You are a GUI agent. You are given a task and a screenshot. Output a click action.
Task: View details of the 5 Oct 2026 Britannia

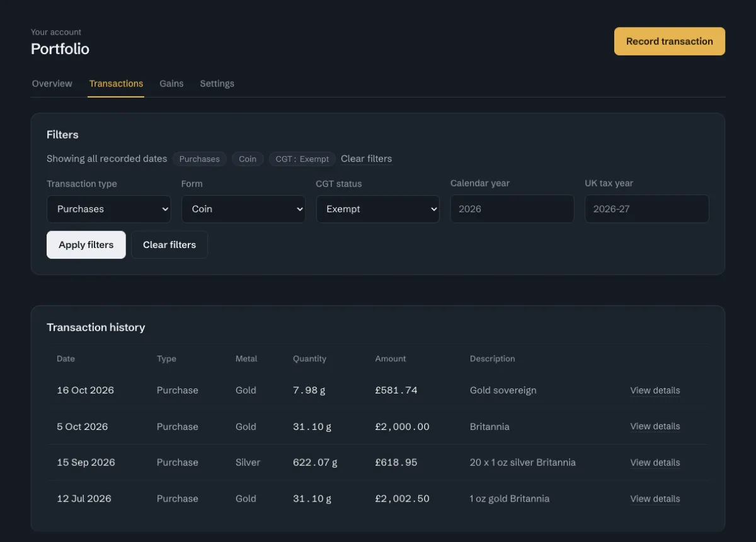click(x=655, y=426)
